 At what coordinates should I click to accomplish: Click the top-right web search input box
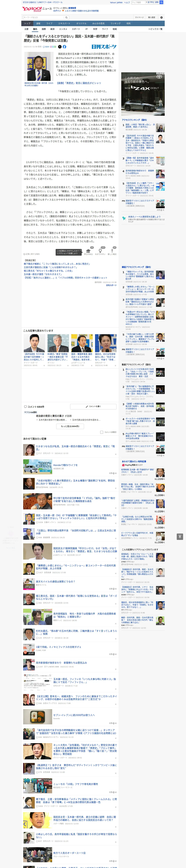pos(138,2)
